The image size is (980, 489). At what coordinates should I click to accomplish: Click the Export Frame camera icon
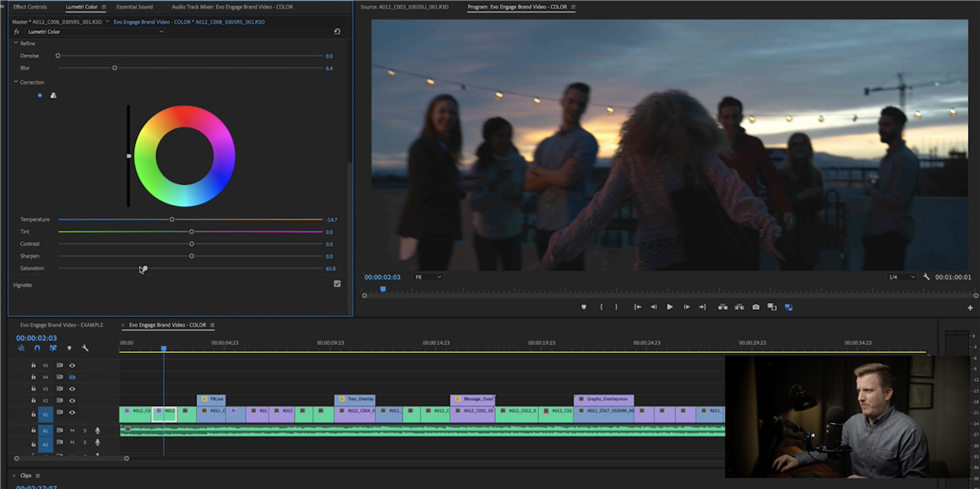click(x=755, y=307)
